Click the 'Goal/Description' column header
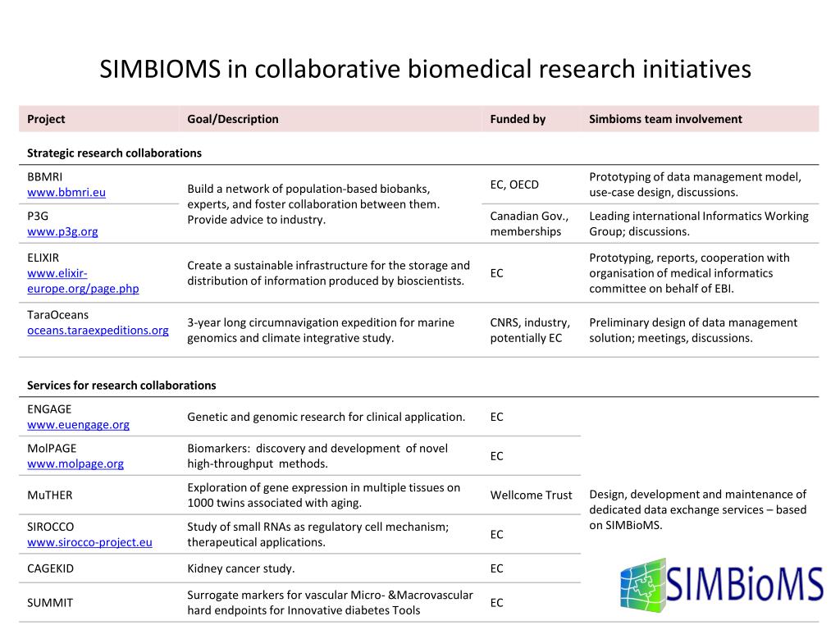Viewport: 840px width, 630px height. point(232,119)
